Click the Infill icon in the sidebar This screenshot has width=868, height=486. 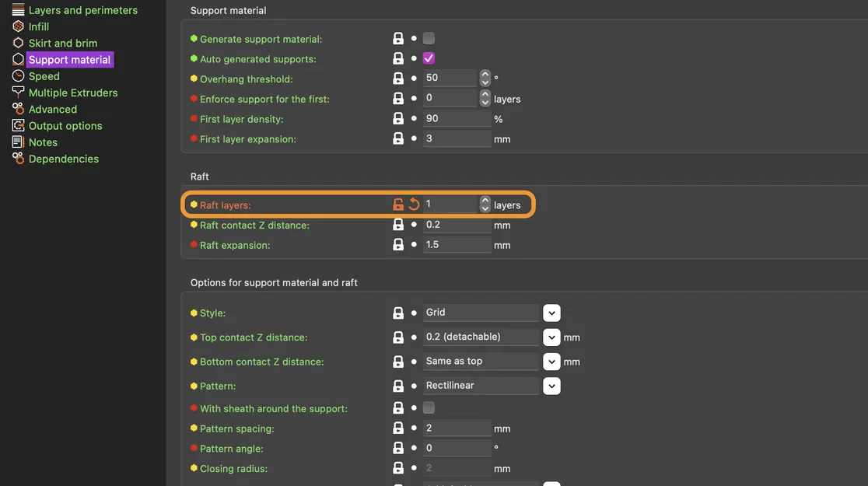[18, 26]
